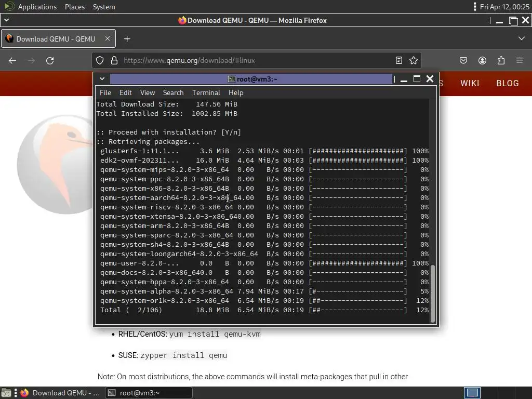This screenshot has height=399, width=532.
Task: Click Total ( 2/106) progress row
Action: pyautogui.click(x=264, y=310)
